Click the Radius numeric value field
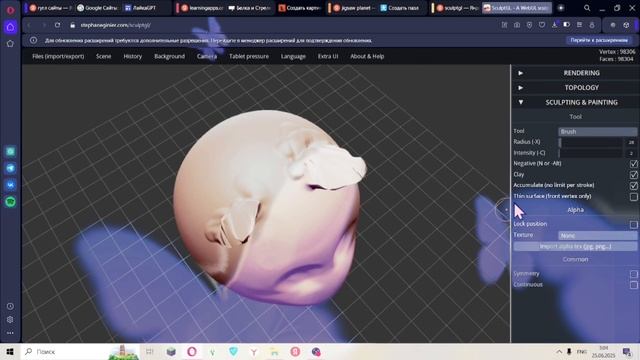Screen dimensions: 640x360 tap(631, 142)
